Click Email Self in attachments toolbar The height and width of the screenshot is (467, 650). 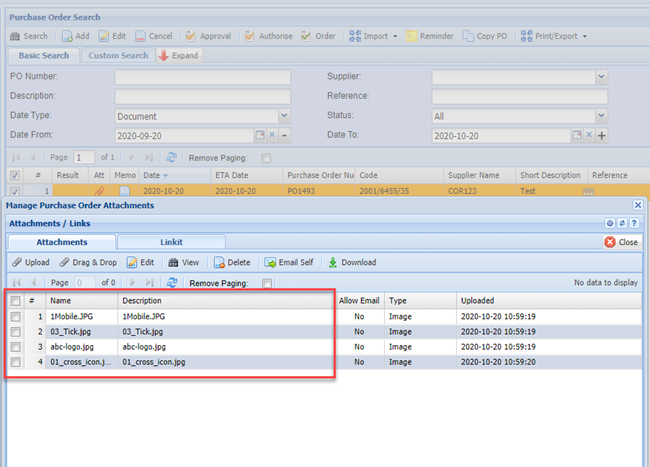(x=270, y=262)
